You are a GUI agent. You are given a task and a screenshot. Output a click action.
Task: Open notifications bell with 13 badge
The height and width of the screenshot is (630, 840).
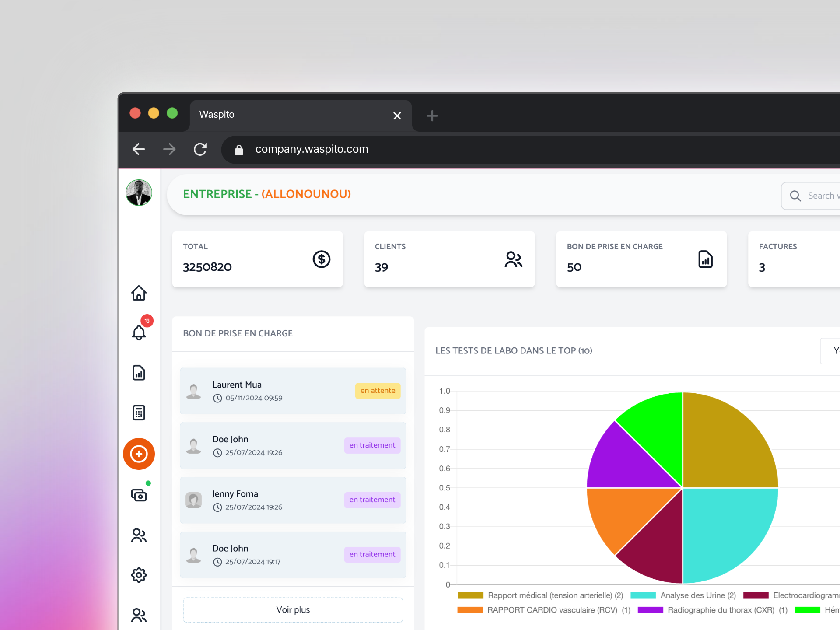tap(139, 332)
